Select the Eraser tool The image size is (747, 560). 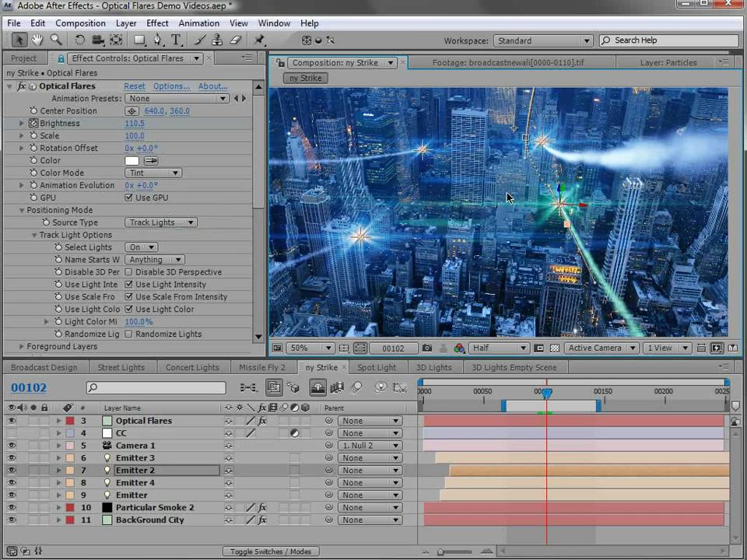235,40
